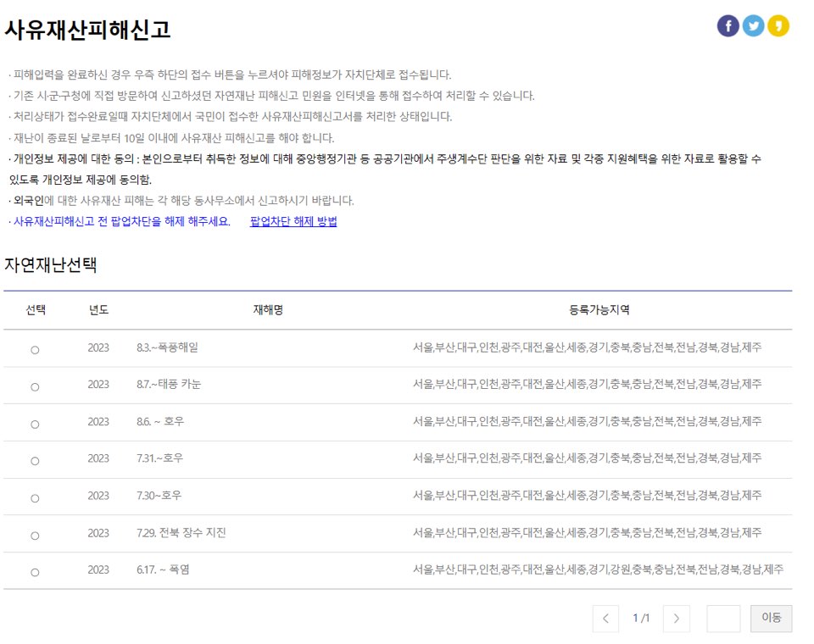Click the previous page arrow icon
Image resolution: width=814 pixels, height=644 pixels.
coord(606,619)
